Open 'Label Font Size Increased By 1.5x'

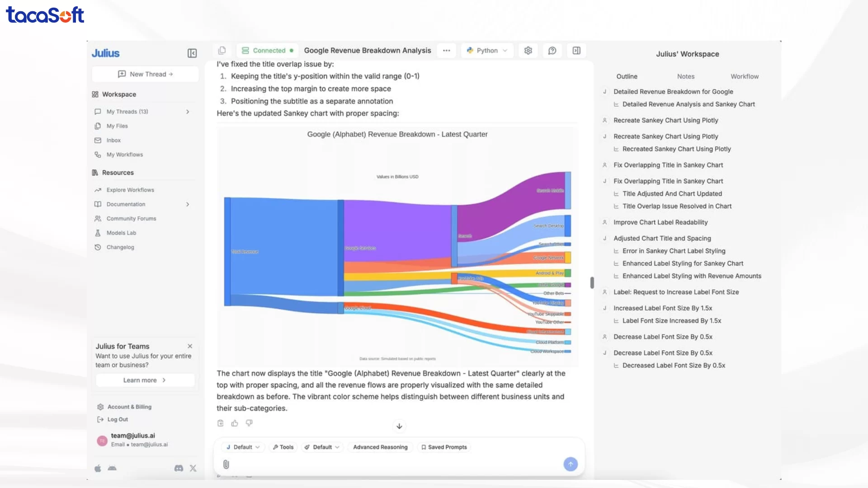672,321
